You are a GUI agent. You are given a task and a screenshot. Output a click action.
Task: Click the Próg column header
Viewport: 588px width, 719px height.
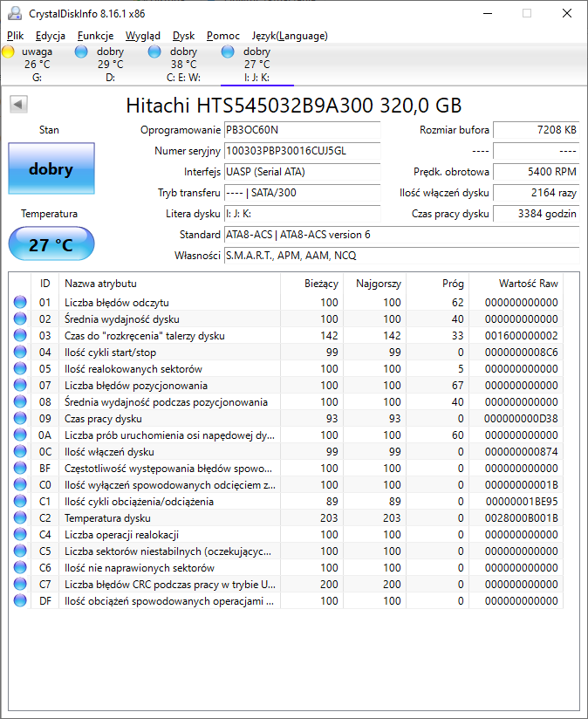click(438, 284)
